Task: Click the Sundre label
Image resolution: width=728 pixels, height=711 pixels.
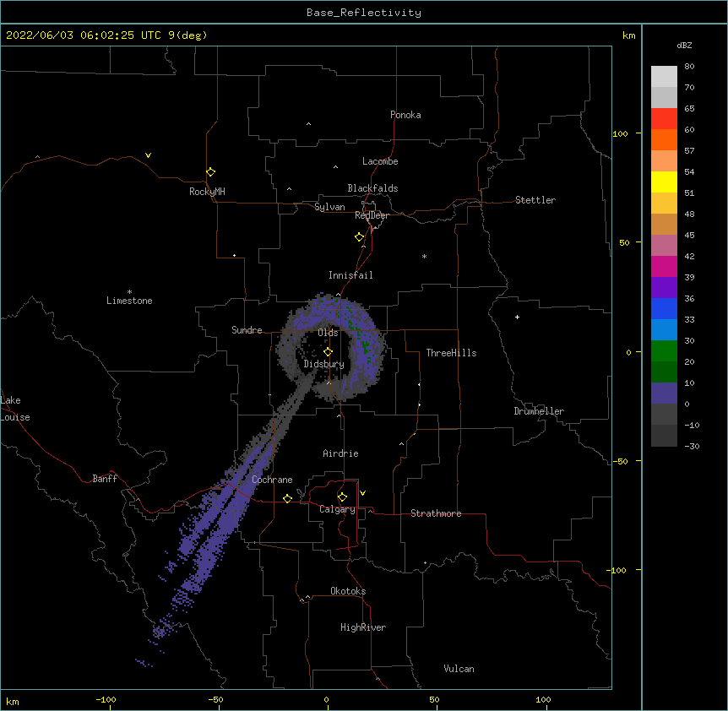Action: click(247, 330)
